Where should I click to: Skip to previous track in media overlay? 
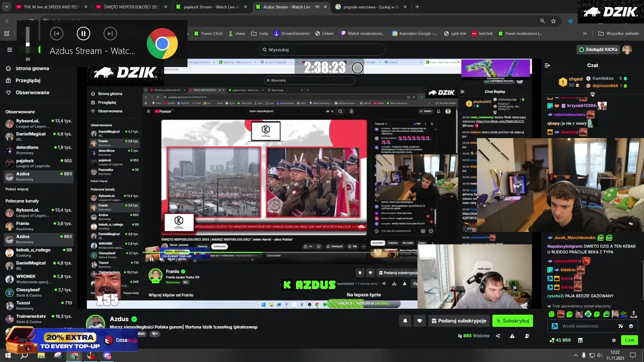[56, 34]
